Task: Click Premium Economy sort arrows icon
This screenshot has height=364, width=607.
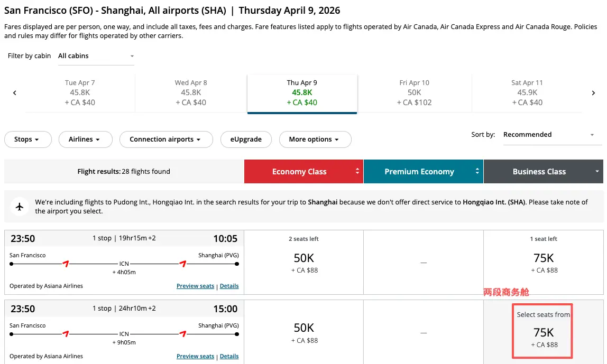Action: tap(477, 172)
